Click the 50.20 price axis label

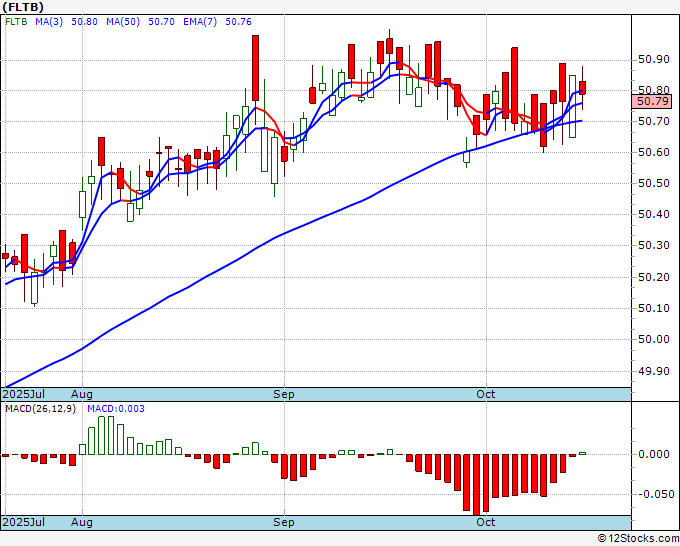pos(654,277)
